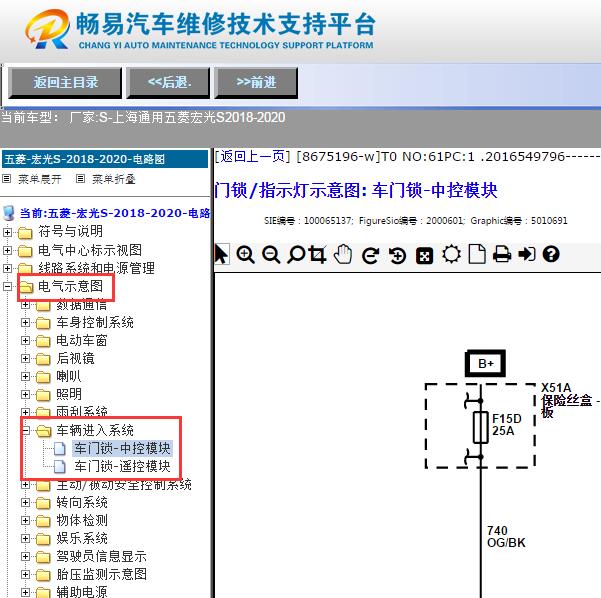601x598 pixels.
Task: Click the Chang Yi platform logo
Action: click(48, 29)
